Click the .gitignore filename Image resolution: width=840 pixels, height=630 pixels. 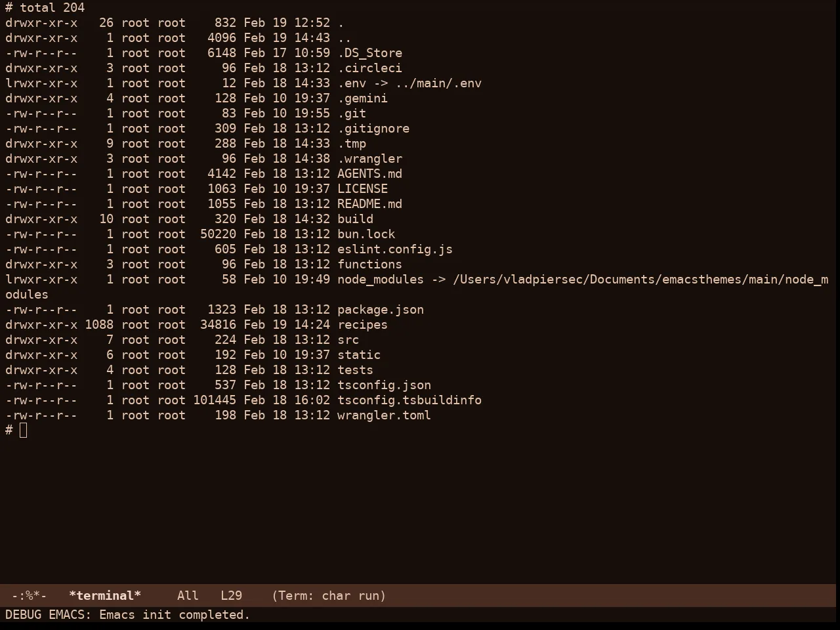point(373,129)
